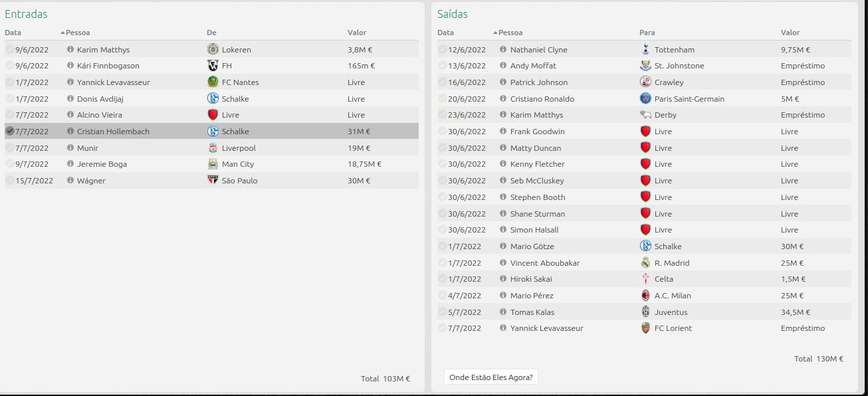Viewport: 868px width, 396px height.
Task: Select the Seb McCluskey row
Action: coord(644,181)
